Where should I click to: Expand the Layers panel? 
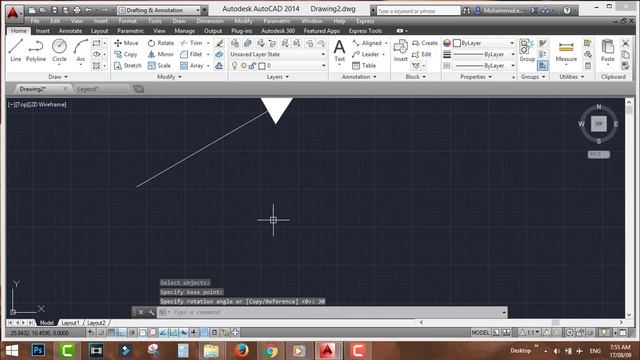pyautogui.click(x=278, y=77)
